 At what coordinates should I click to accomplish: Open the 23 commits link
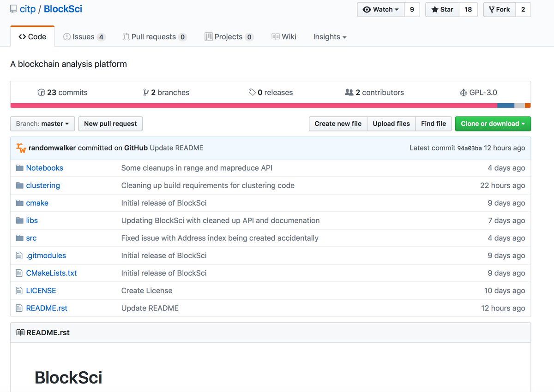point(62,92)
